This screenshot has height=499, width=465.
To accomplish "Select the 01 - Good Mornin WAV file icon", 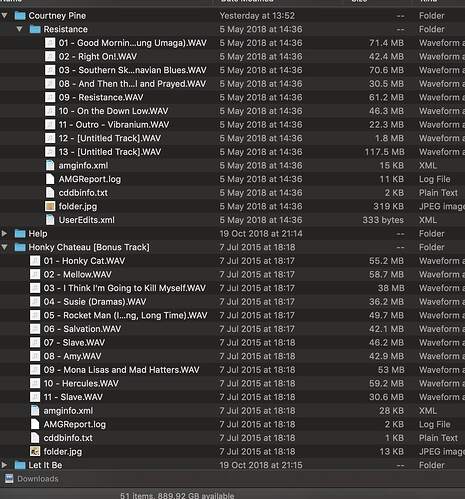I will point(50,43).
